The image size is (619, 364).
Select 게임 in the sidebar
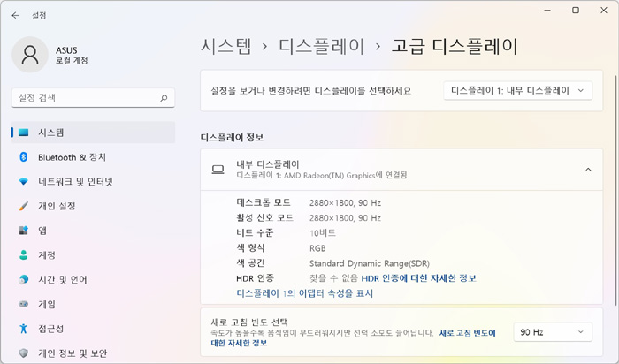click(46, 305)
